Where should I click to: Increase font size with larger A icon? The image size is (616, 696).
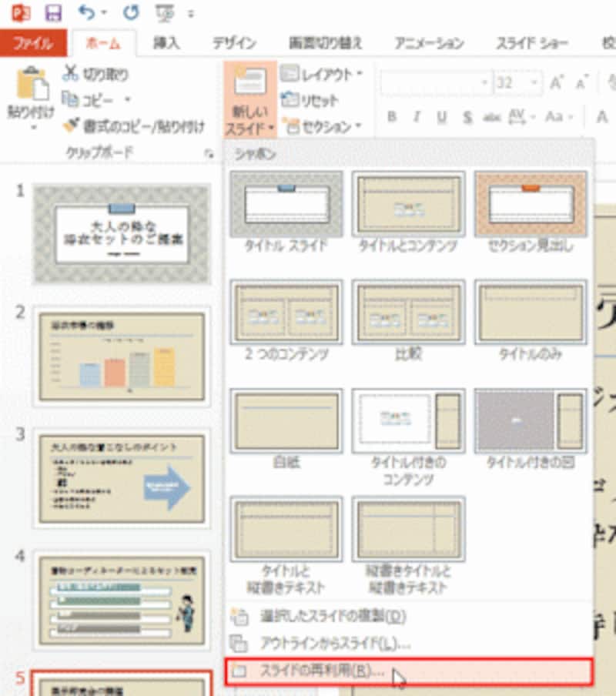(557, 82)
